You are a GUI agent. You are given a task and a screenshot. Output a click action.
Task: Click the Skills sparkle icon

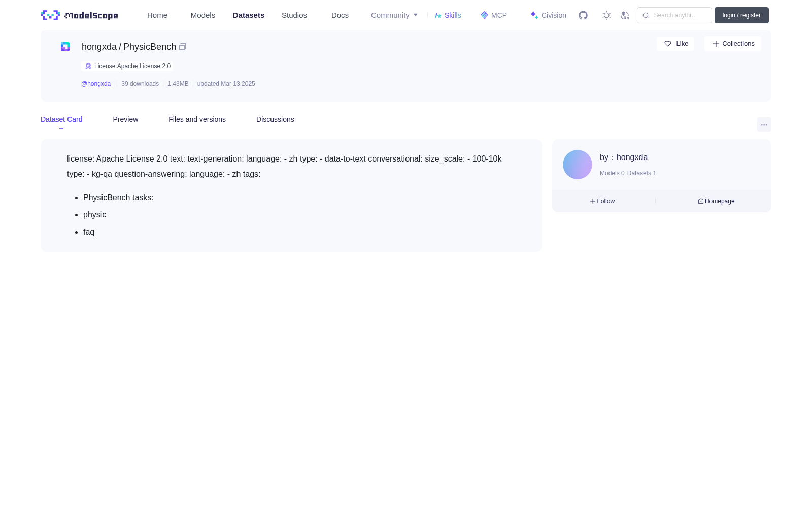click(x=438, y=15)
